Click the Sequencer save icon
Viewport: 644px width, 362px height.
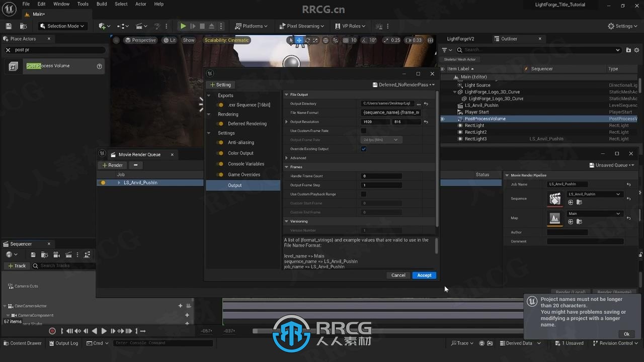(33, 255)
